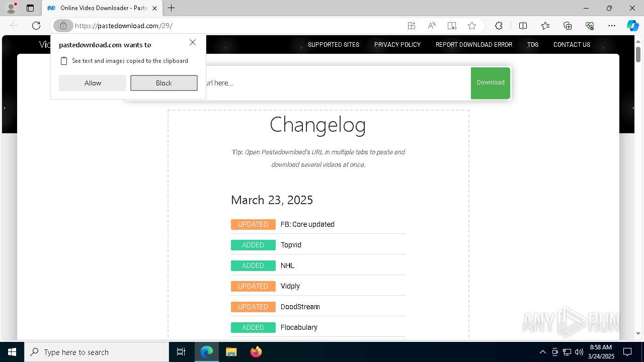Enter Immersive Reader mode

tap(452, 26)
